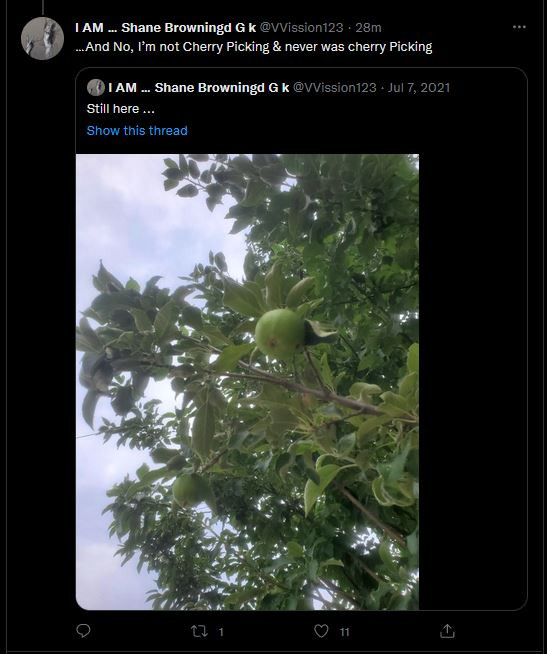Click the large profile avatar of the tweet author
The height and width of the screenshot is (654, 547).
[42, 38]
